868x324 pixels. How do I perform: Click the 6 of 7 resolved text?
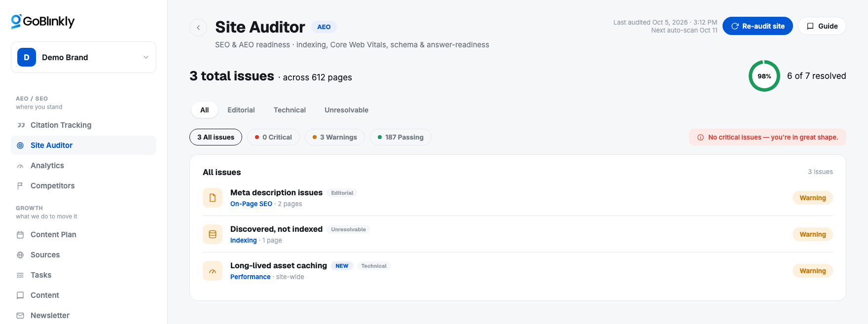coord(817,76)
